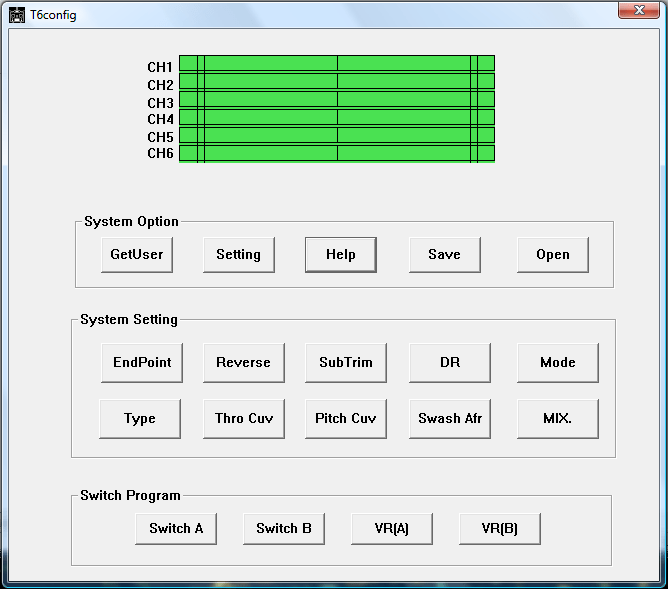Screen dimensions: 668x589
Task: Click the System Option group label
Action: coord(131,222)
